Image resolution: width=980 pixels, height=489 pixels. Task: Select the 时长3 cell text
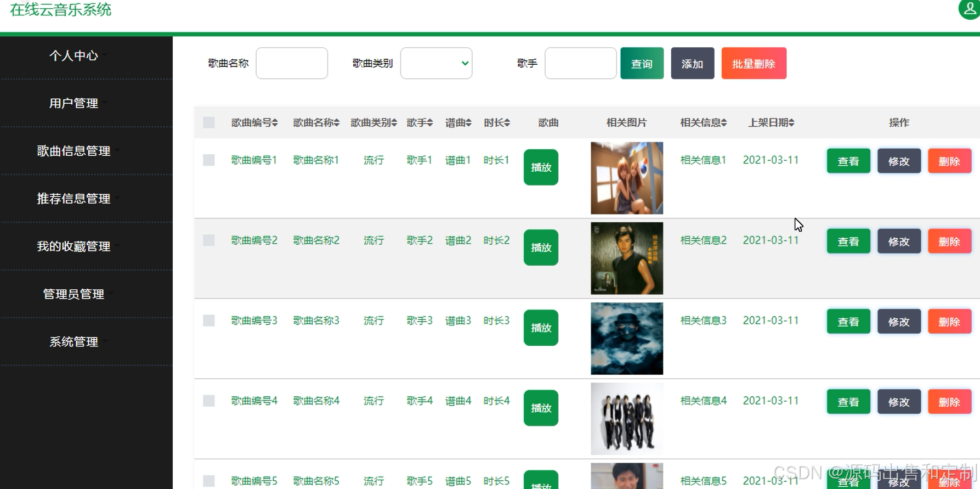(496, 320)
